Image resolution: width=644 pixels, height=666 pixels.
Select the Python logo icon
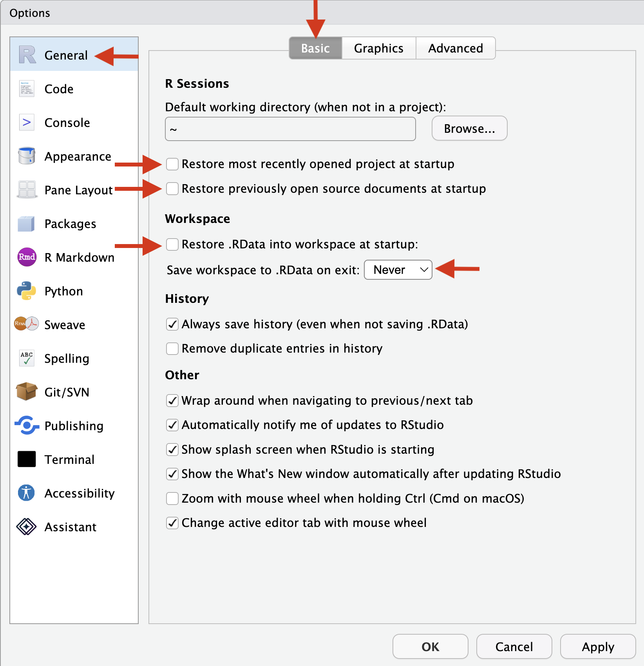click(27, 291)
